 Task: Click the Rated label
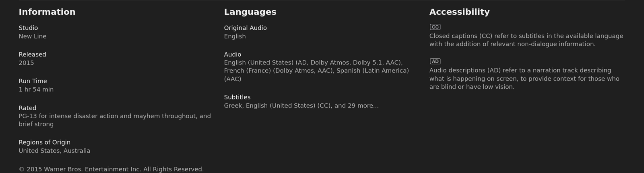pyautogui.click(x=27, y=108)
